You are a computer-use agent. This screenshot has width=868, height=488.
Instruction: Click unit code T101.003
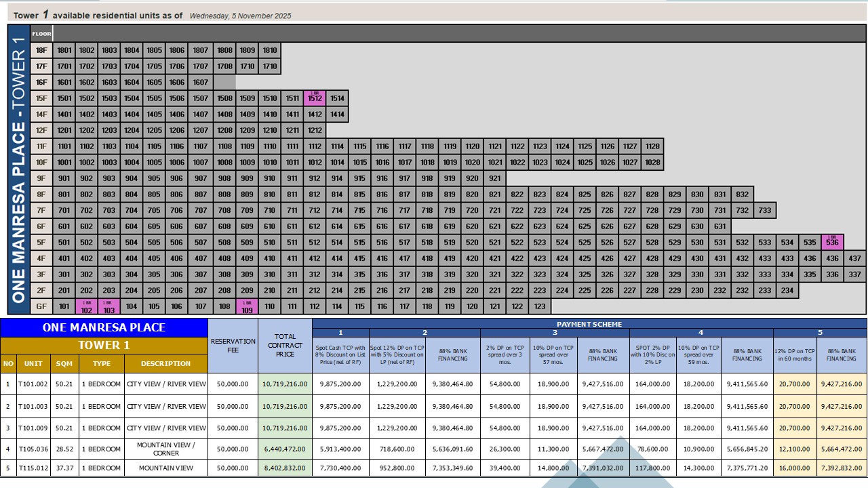(33, 407)
